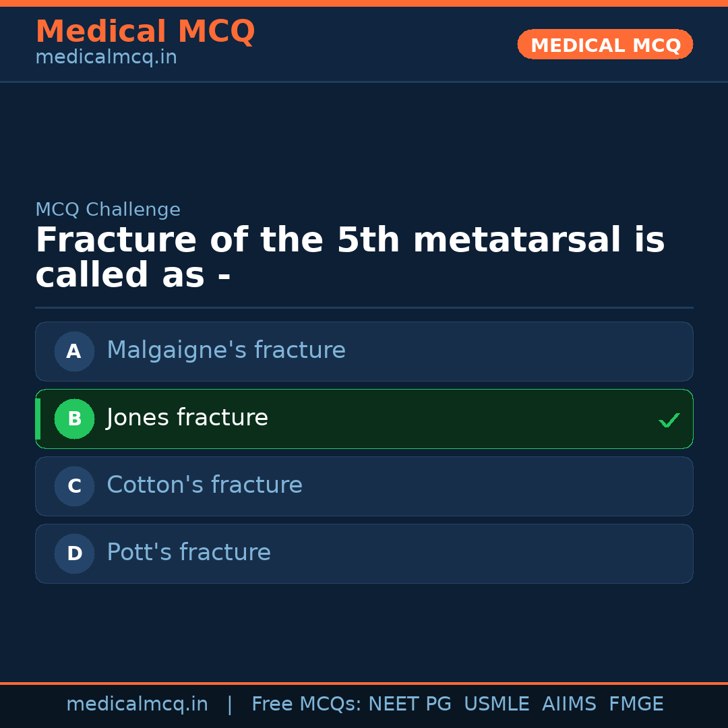
Task: Click the D badge circle icon
Action: (x=74, y=553)
